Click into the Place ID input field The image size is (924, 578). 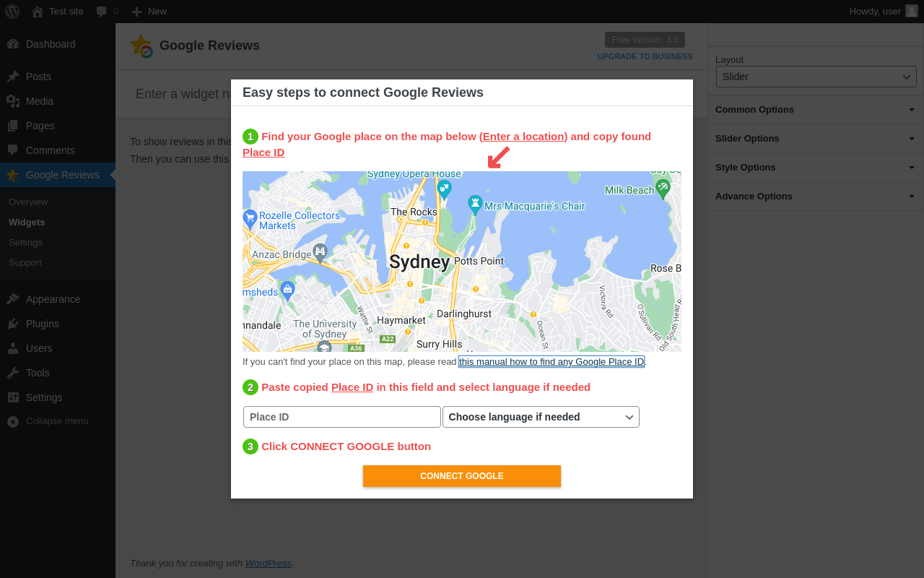[342, 417]
